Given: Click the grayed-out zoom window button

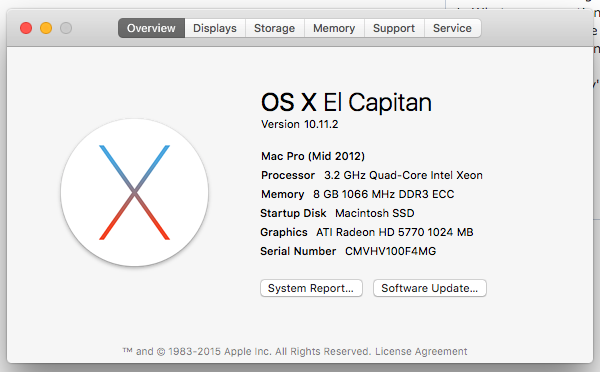Looking at the screenshot, I should click(x=66, y=28).
